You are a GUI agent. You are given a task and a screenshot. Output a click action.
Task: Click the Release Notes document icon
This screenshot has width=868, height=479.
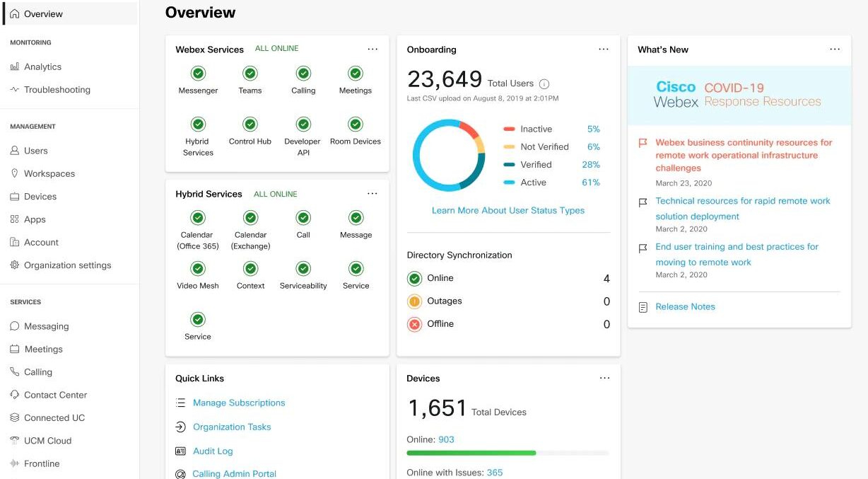point(643,307)
